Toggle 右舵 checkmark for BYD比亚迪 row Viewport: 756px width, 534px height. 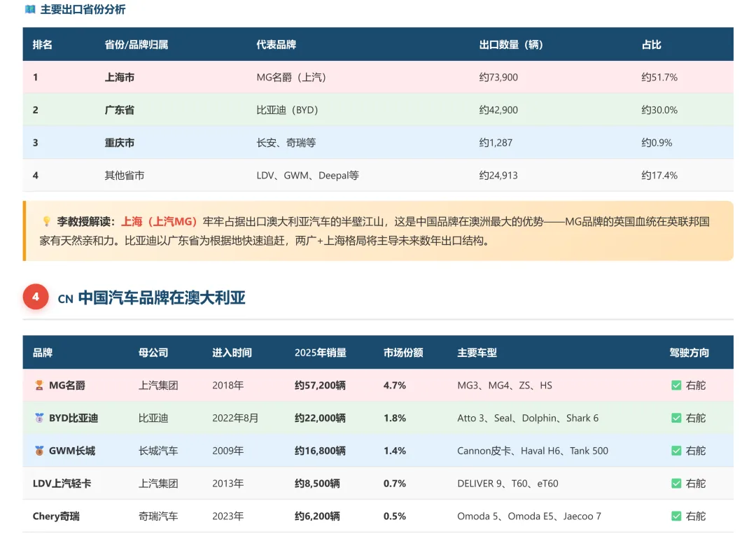coord(676,418)
